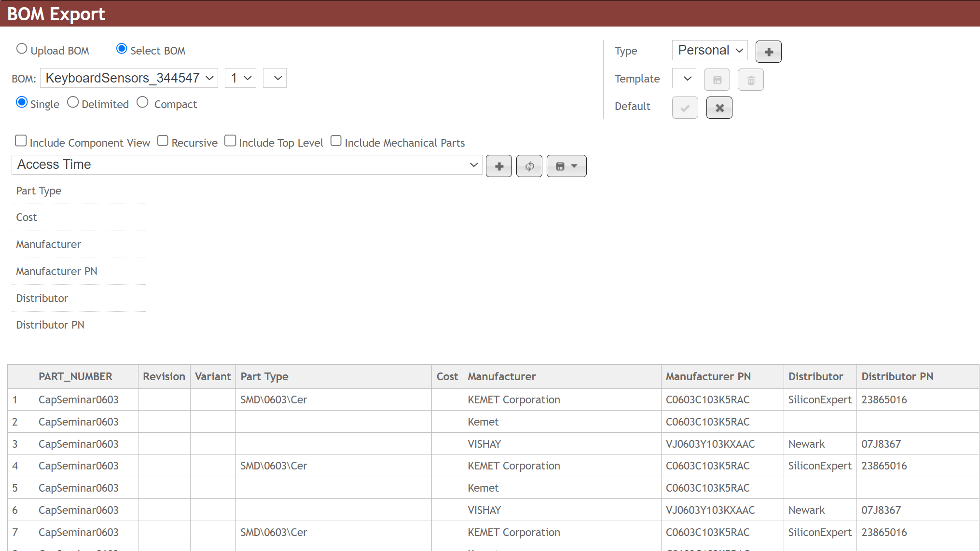980x551 pixels.
Task: Click the Part Type column header
Action: (x=264, y=377)
